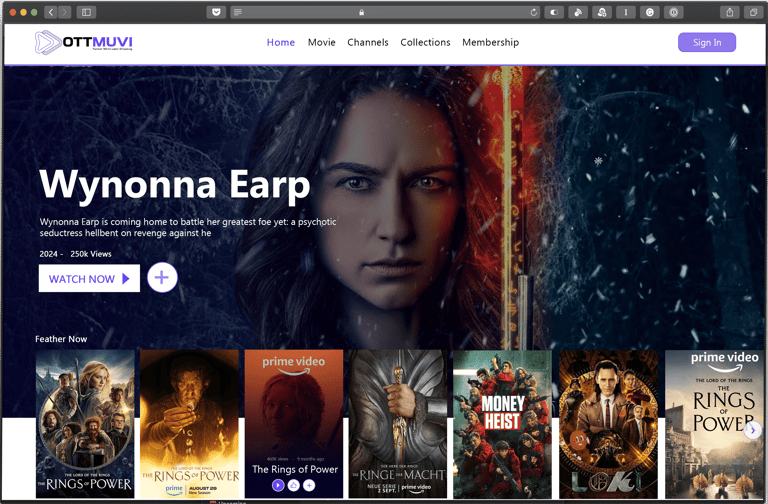Go back with browser back arrow
Screen dimensions: 768x504
[51, 12]
